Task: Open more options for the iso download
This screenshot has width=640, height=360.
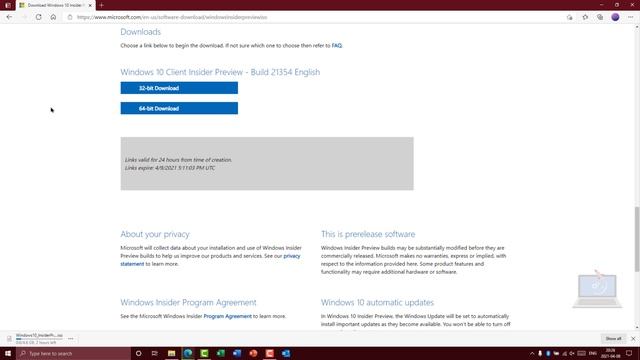Action: point(71,339)
